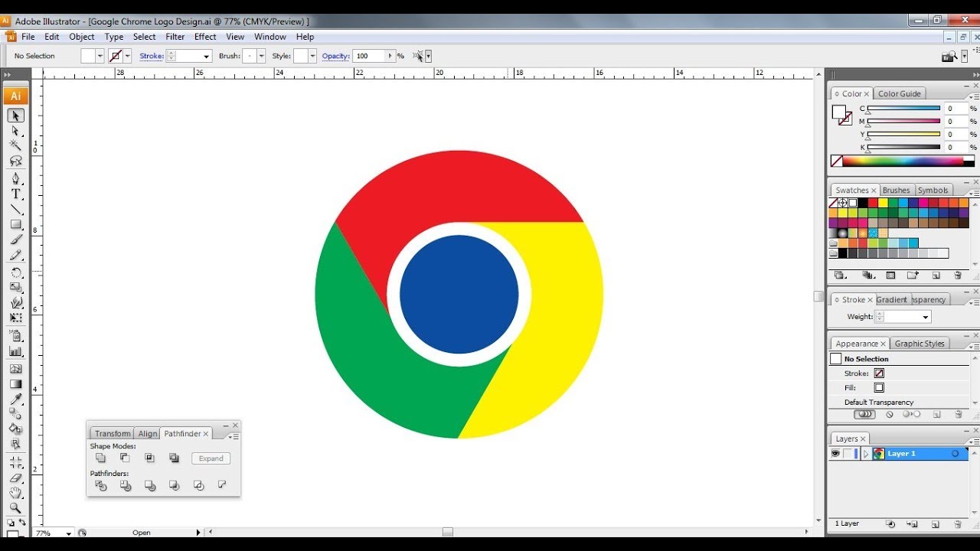The height and width of the screenshot is (551, 980).
Task: Open the Effect menu
Action: [x=205, y=37]
